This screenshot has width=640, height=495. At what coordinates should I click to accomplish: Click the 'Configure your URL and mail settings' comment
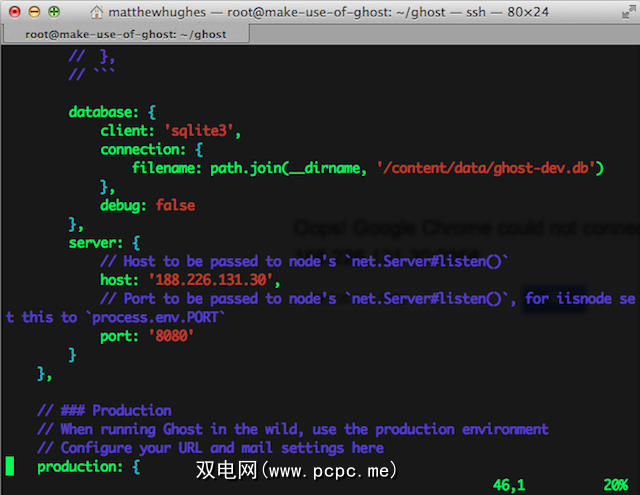pos(210,448)
